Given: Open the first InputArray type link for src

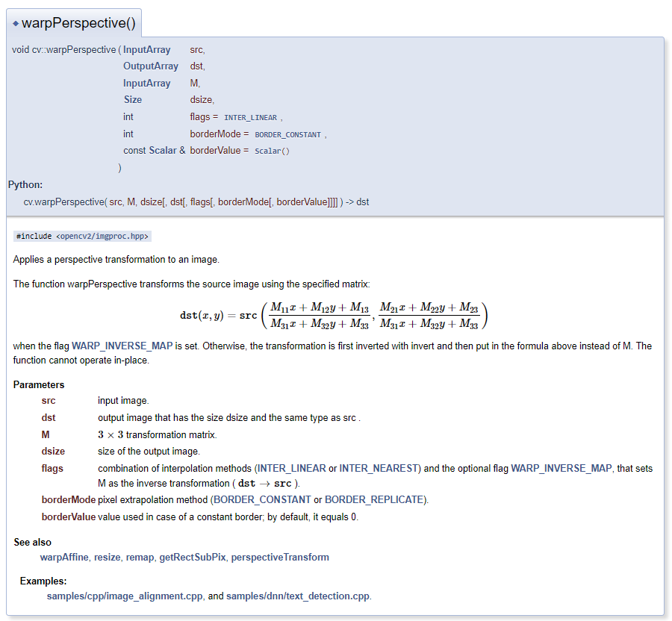Looking at the screenshot, I should coord(146,50).
